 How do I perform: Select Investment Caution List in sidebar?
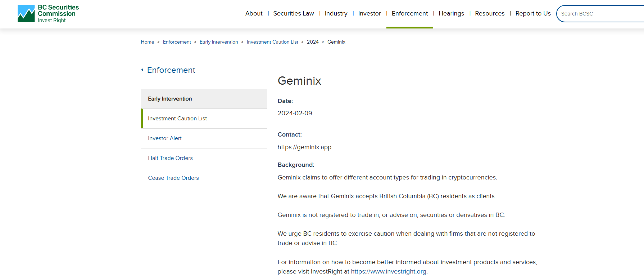coord(204,119)
